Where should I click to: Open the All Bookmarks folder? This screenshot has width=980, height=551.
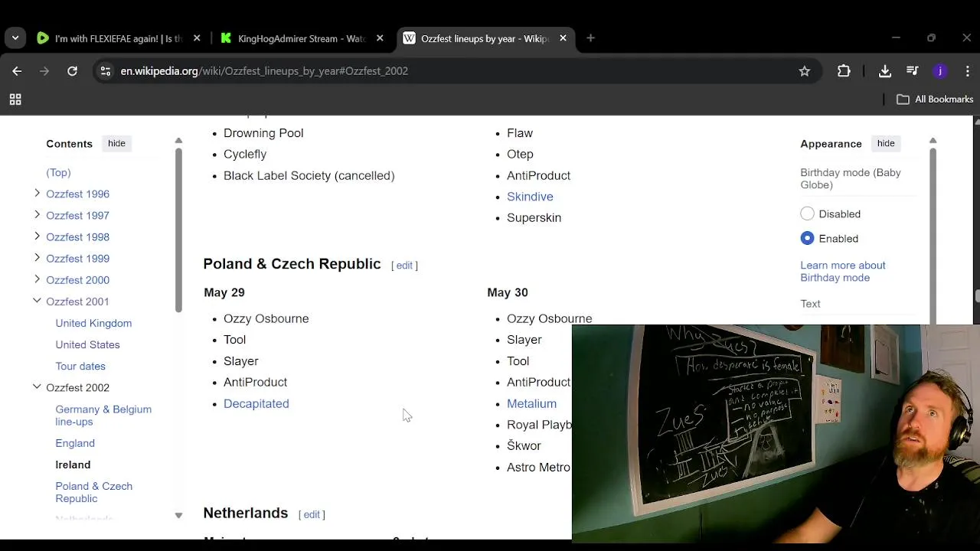coord(935,99)
